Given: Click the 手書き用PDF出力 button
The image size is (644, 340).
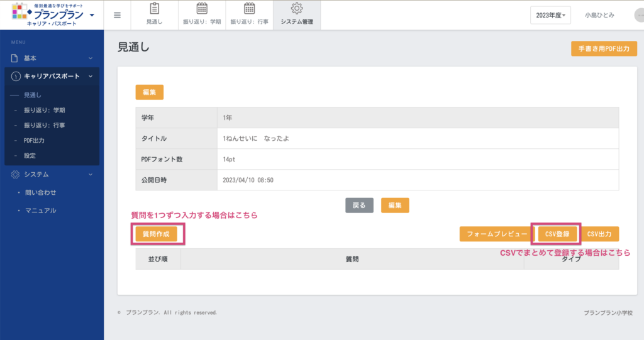Looking at the screenshot, I should tap(604, 48).
